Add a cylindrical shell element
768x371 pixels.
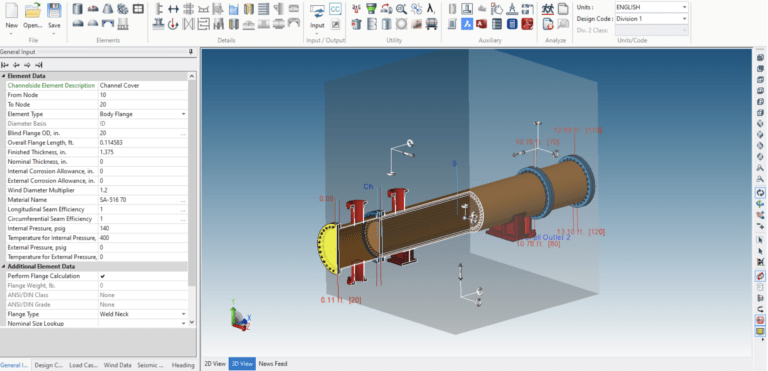click(77, 8)
